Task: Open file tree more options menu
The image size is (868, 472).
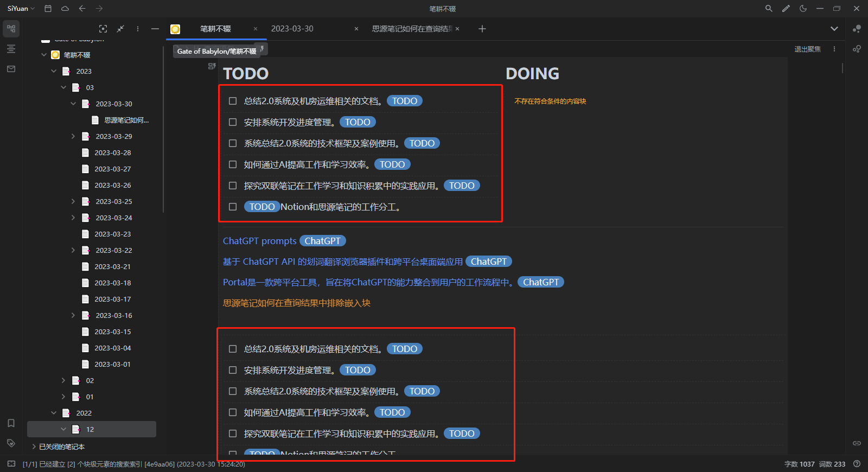Action: 138,29
